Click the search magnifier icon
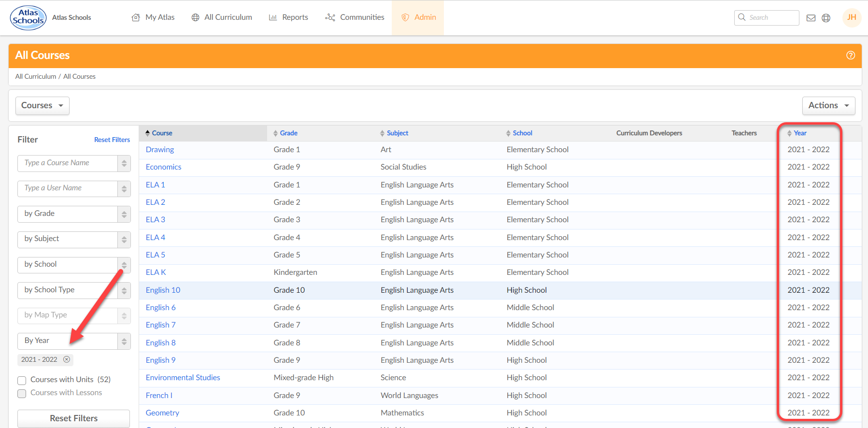This screenshot has height=428, width=868. 742,17
